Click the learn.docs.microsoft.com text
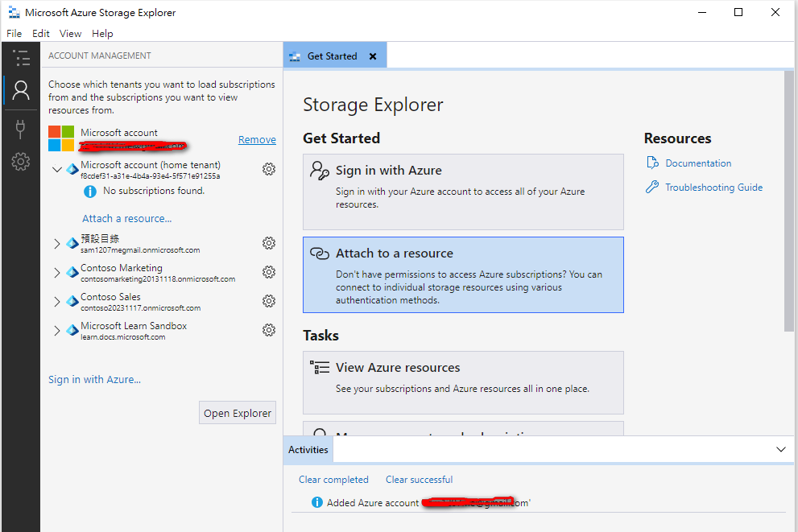 pos(122,336)
